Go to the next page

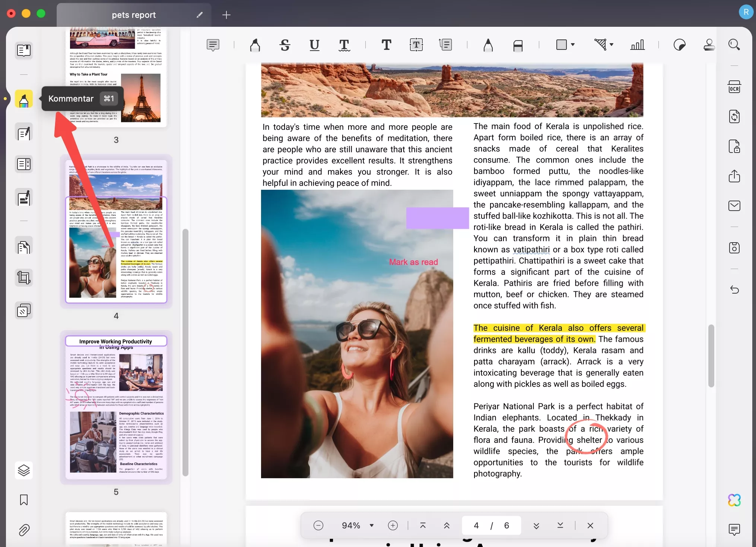click(x=536, y=525)
